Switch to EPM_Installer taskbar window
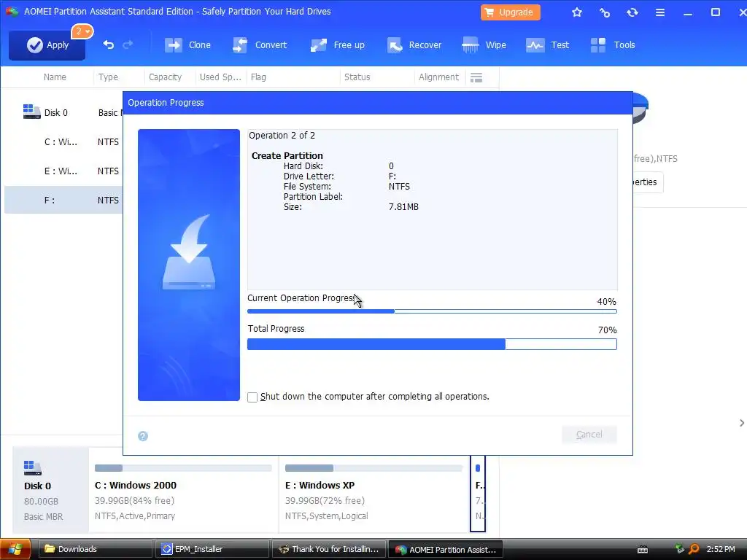Viewport: 747px width, 560px height. 212,550
